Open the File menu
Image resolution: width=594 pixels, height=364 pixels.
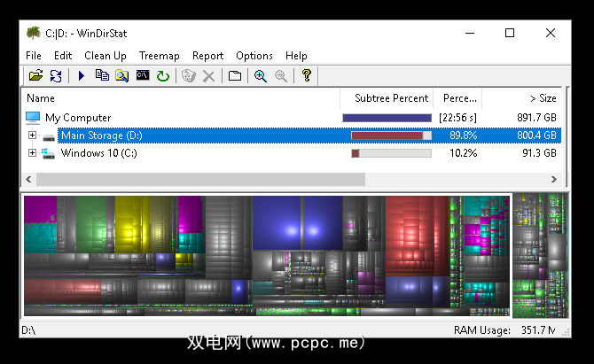34,56
